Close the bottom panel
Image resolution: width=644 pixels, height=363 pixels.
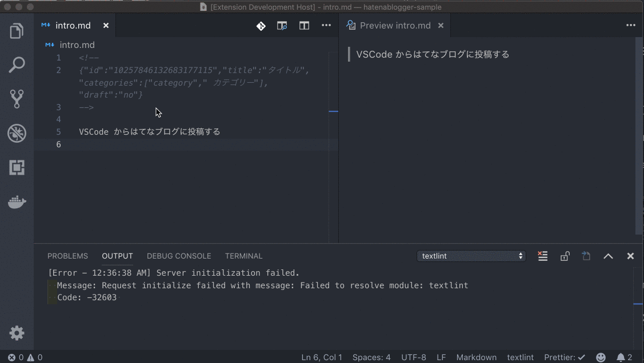click(630, 256)
